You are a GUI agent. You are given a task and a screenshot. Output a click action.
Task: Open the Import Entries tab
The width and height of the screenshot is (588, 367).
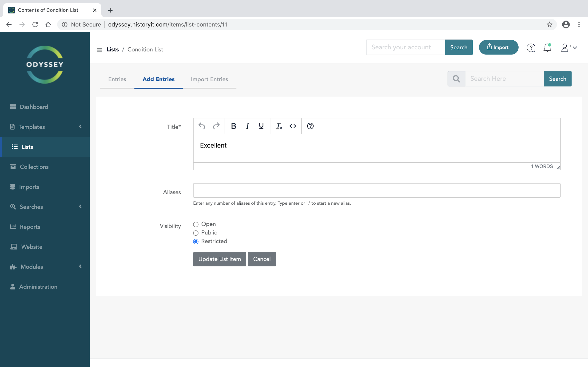[209, 79]
